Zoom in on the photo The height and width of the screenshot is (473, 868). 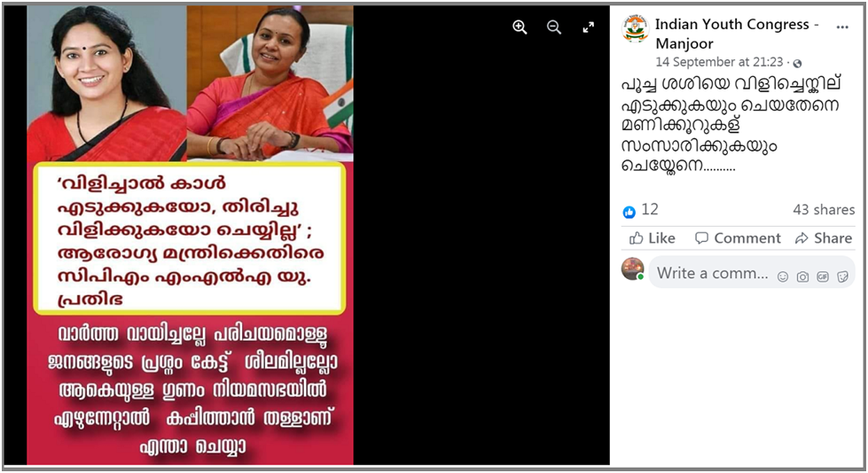coord(520,27)
